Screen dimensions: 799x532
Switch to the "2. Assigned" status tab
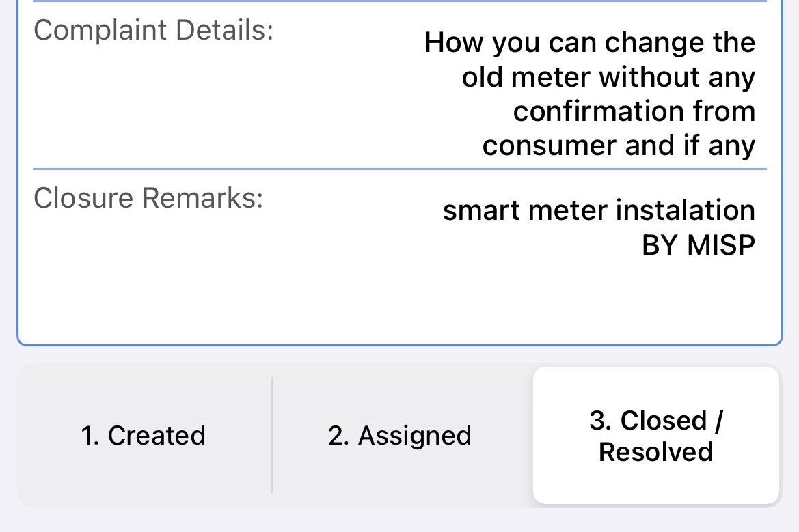click(x=400, y=435)
